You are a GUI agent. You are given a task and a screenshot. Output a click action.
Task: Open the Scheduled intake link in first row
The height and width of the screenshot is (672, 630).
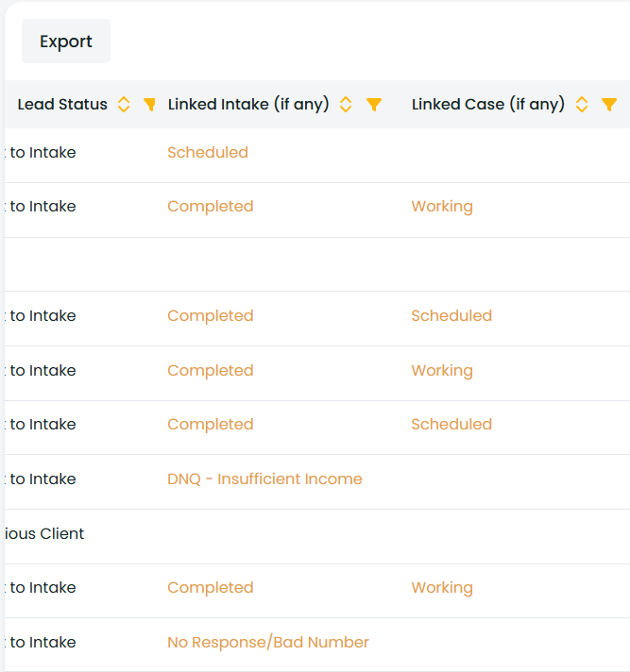(208, 153)
